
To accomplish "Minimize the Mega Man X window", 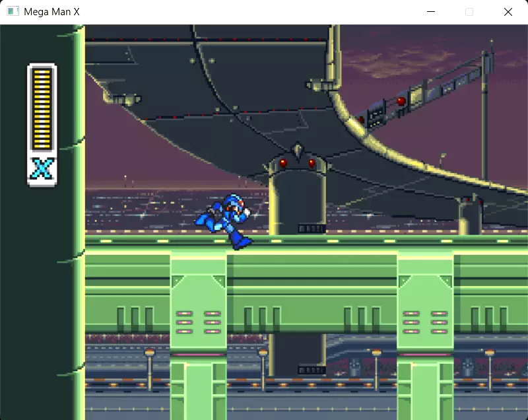I will point(431,12).
